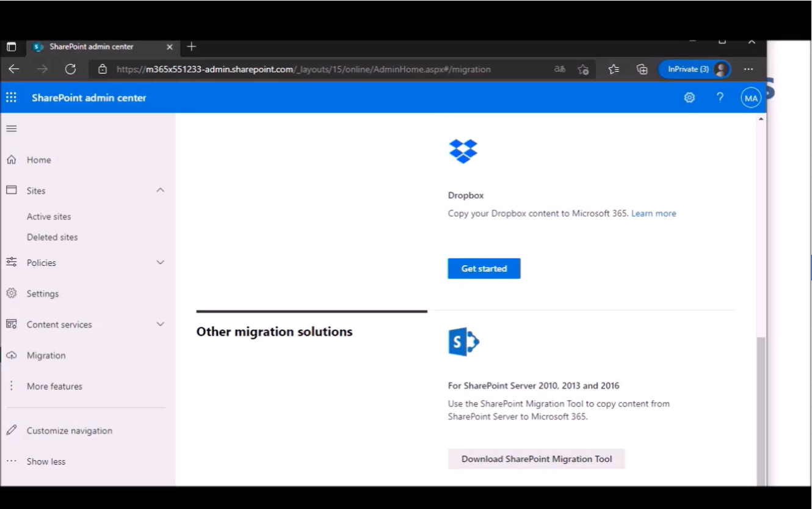The image size is (812, 509).
Task: Click the MA account avatar
Action: (750, 98)
